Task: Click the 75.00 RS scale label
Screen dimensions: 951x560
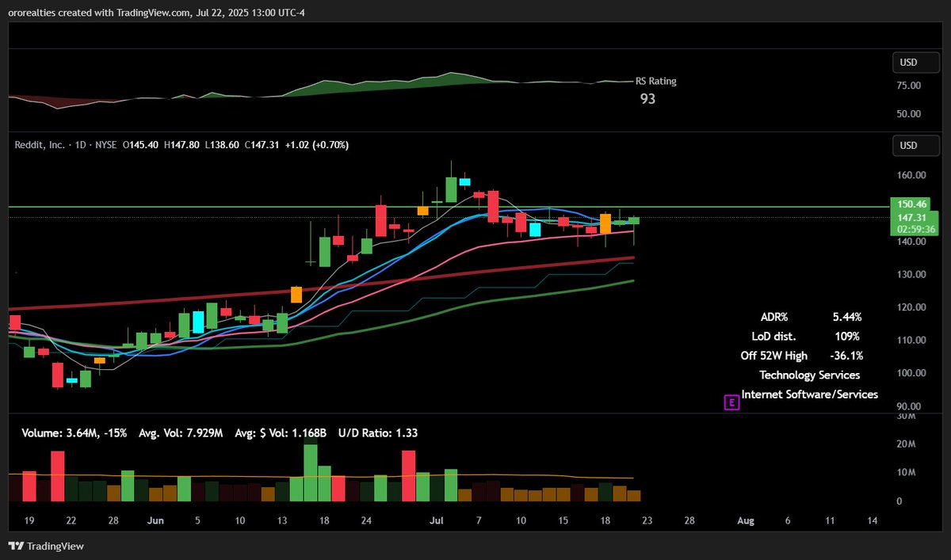Action: (909, 86)
